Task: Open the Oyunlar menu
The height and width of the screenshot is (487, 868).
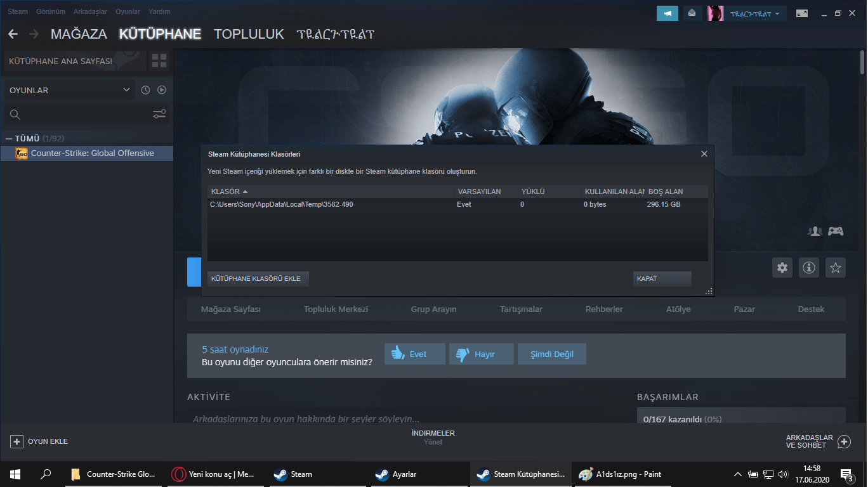Action: point(128,11)
